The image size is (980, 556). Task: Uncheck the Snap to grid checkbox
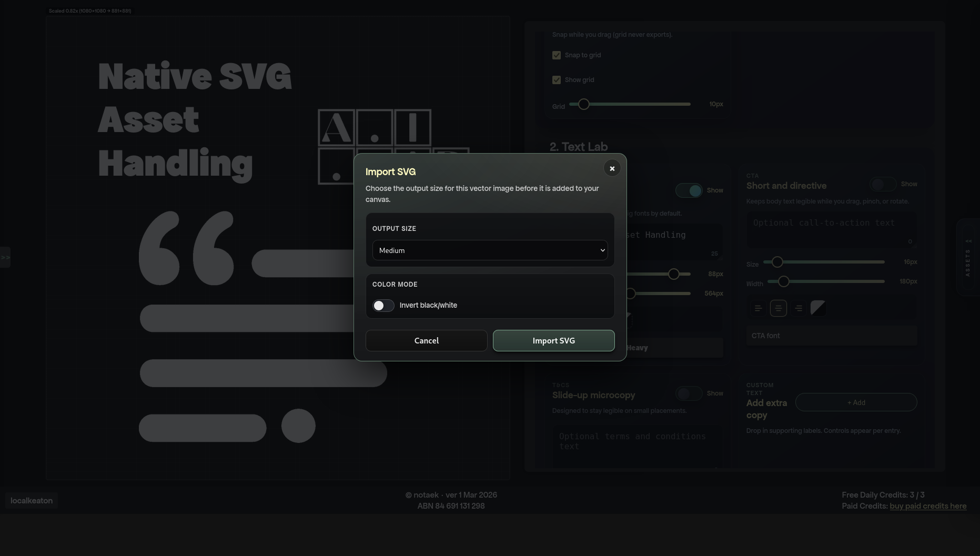(x=557, y=55)
